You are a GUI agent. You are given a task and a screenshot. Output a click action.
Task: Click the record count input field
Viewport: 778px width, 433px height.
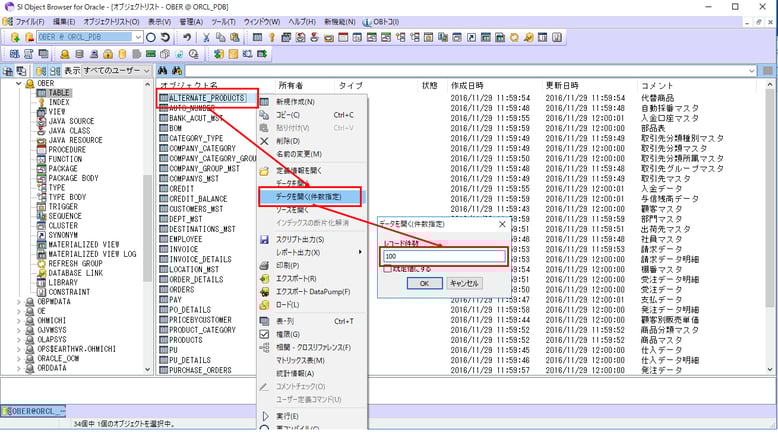pos(444,256)
